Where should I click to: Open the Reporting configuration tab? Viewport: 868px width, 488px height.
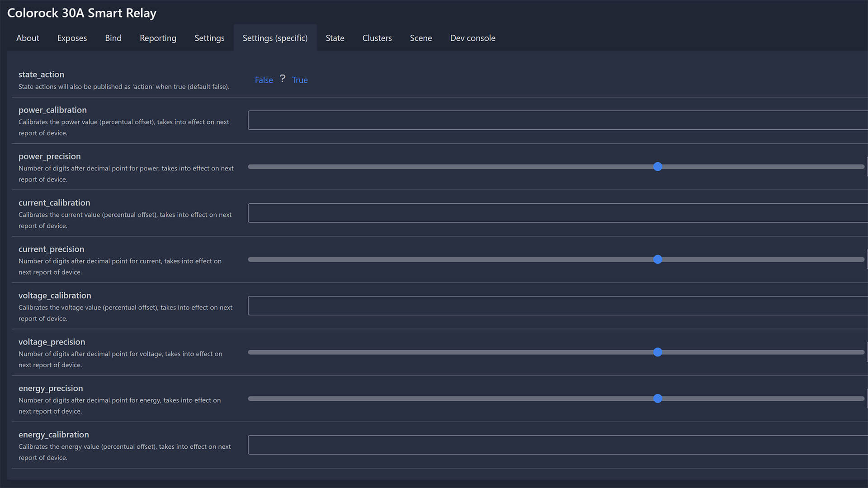(x=158, y=38)
